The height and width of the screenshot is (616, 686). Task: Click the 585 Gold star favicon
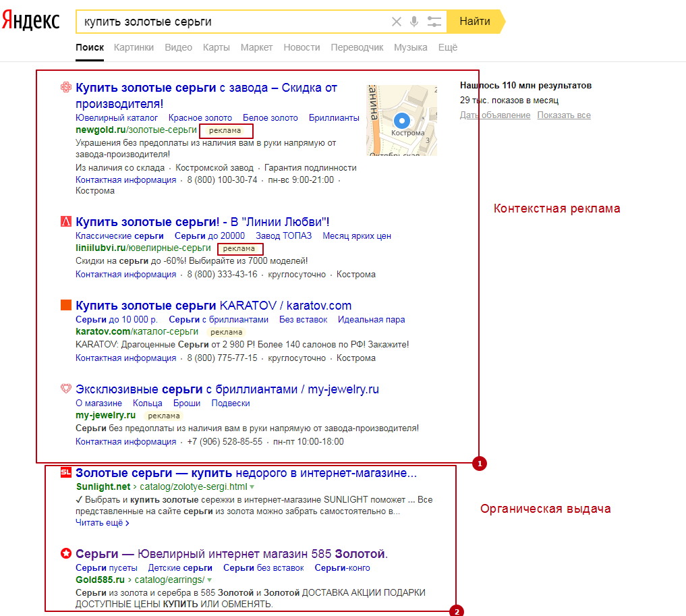(66, 553)
